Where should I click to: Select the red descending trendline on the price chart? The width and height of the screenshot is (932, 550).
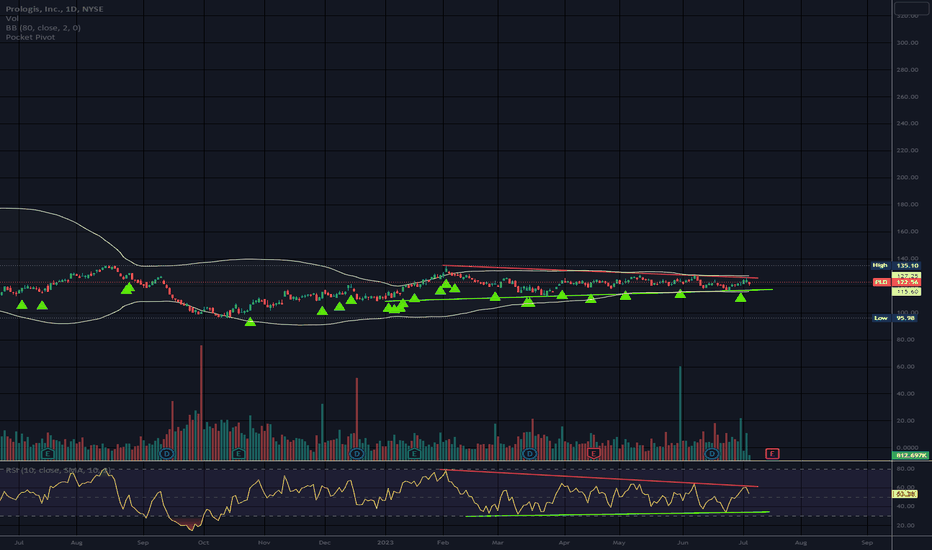600,272
